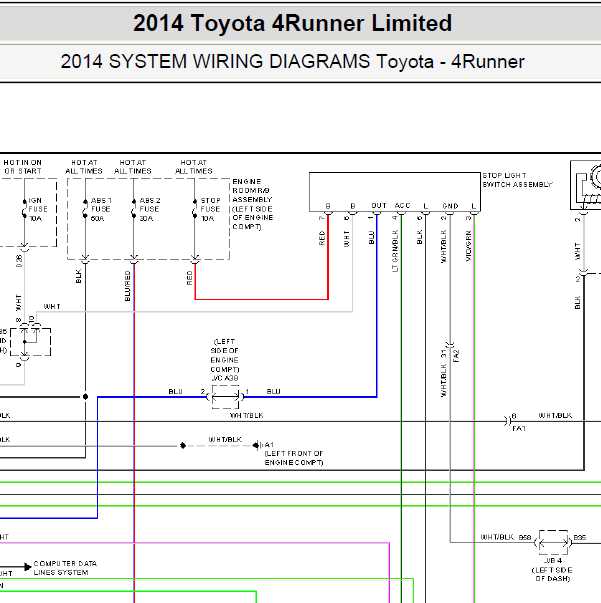Click the 'HOT IN ON OR START' label
This screenshot has height=603, width=601.
coord(23,167)
